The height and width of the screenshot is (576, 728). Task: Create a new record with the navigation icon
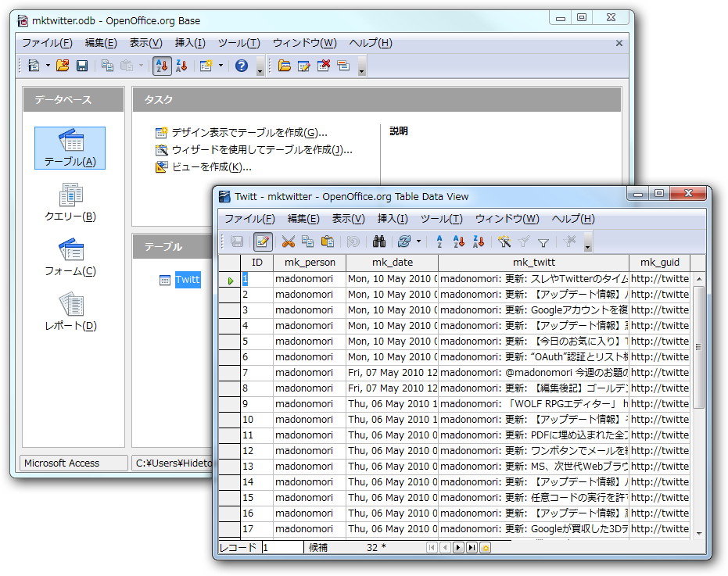pos(486,548)
